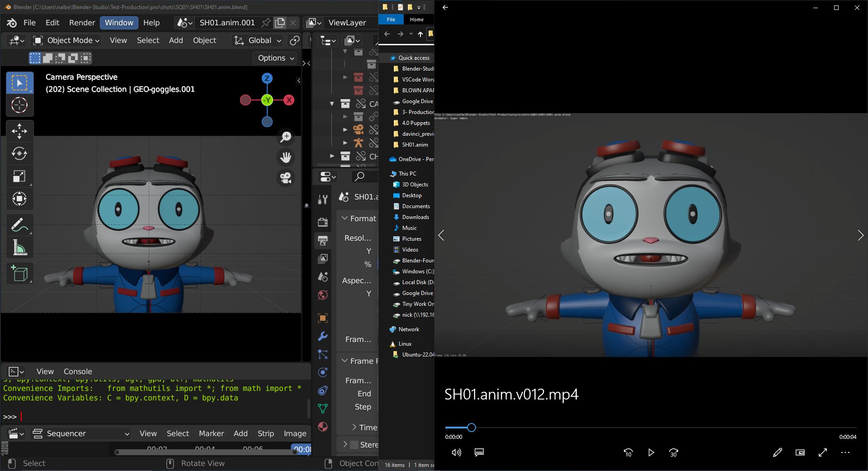Image resolution: width=868 pixels, height=471 pixels.
Task: Open the Sequencer view type dropdown
Action: 81,433
